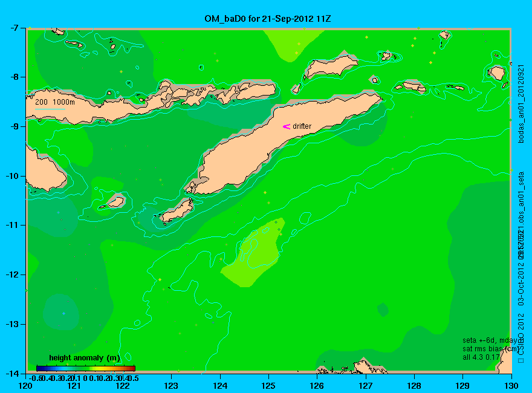
Task: Click longitude axis label "123"
Action: click(x=171, y=386)
